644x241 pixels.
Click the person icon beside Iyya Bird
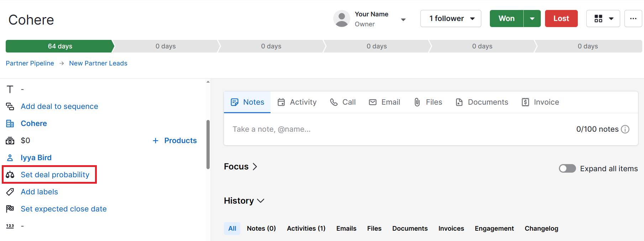(x=10, y=158)
